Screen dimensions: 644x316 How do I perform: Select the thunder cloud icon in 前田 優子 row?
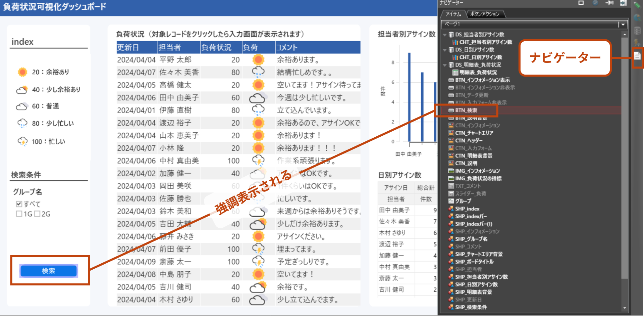point(258,249)
